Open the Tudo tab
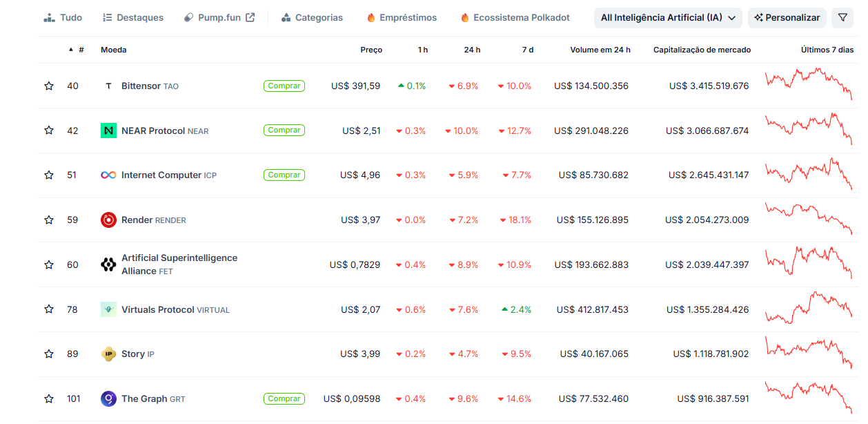 point(63,17)
